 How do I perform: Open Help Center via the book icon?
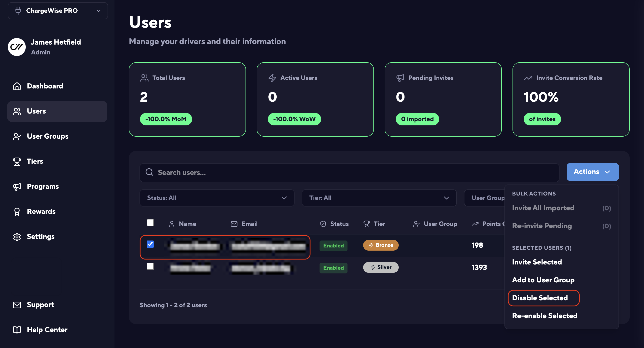[17, 330]
